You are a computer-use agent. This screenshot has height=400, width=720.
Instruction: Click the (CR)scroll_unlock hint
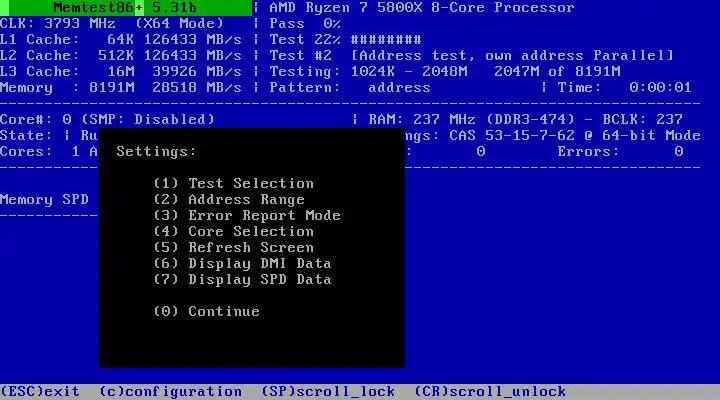click(490, 392)
